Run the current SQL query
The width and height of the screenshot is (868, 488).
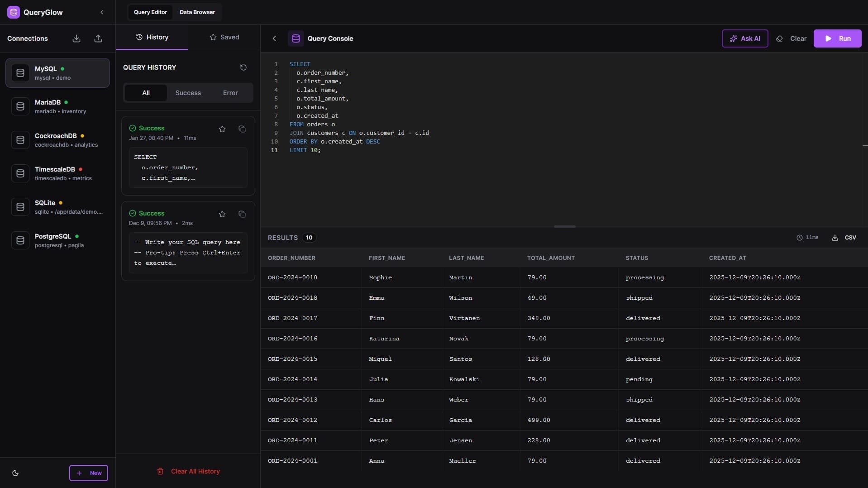click(837, 38)
